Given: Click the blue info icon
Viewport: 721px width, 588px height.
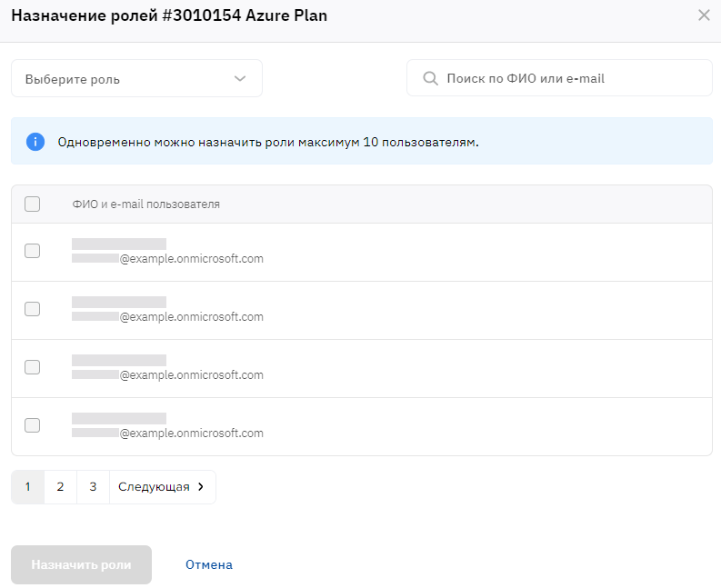Looking at the screenshot, I should pyautogui.click(x=35, y=142).
